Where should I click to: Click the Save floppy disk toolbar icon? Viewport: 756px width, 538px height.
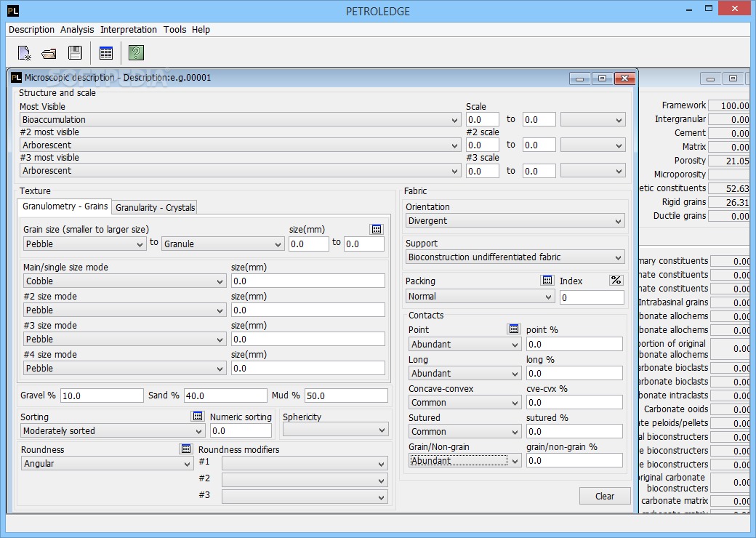point(75,52)
